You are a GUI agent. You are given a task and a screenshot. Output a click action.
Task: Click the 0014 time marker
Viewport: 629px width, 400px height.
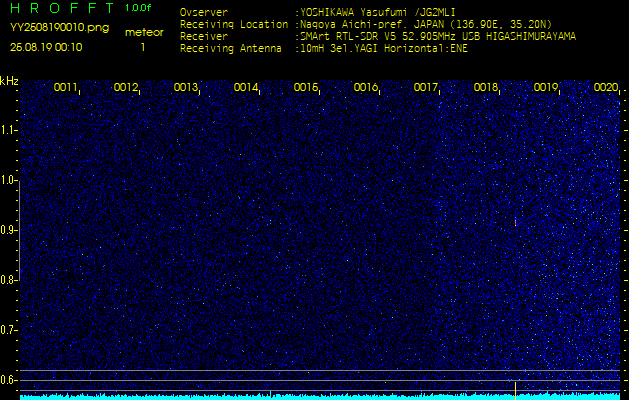(246, 87)
